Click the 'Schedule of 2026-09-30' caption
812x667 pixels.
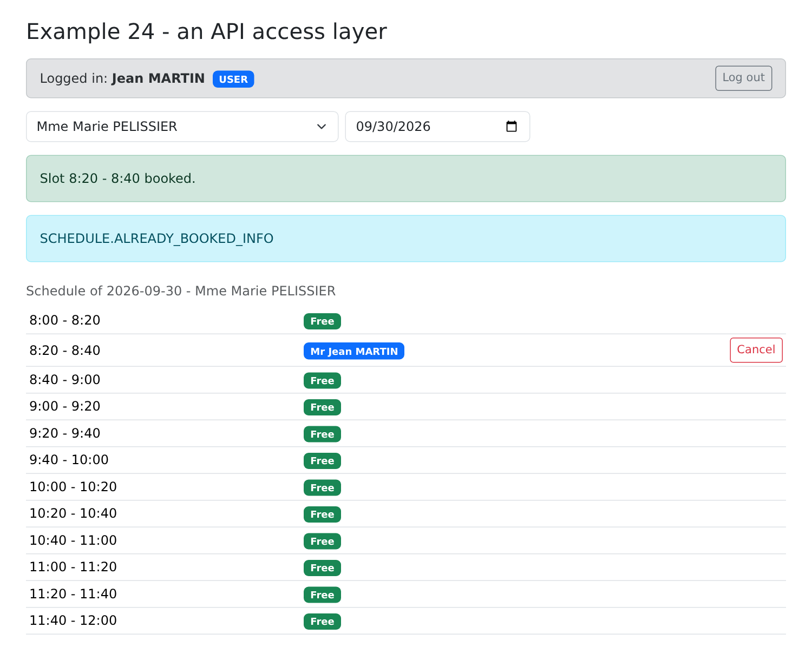pyautogui.click(x=181, y=291)
